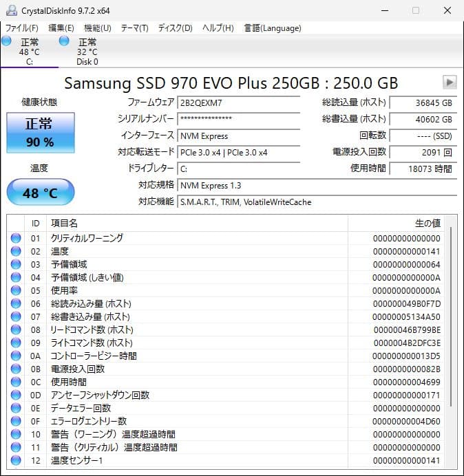Viewport: 464px width, 476px height.
Task: Select the C: drive tab at 48 °C
Action: pos(29,52)
